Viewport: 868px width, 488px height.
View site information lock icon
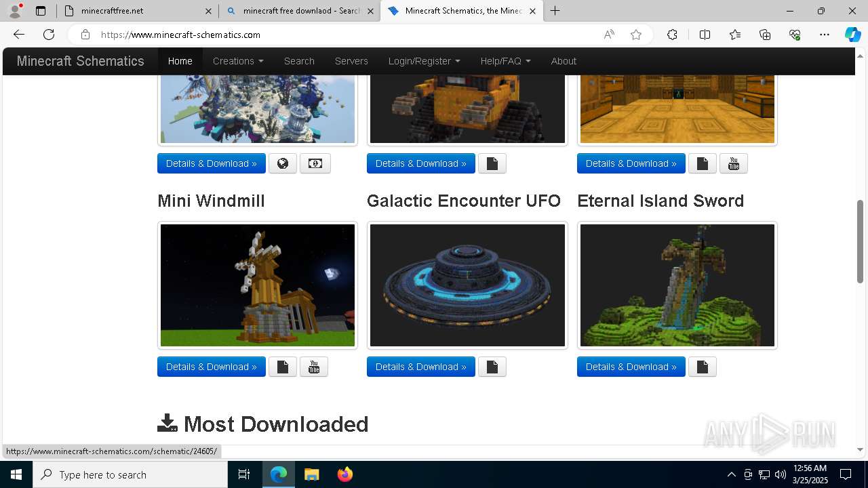pyautogui.click(x=85, y=35)
